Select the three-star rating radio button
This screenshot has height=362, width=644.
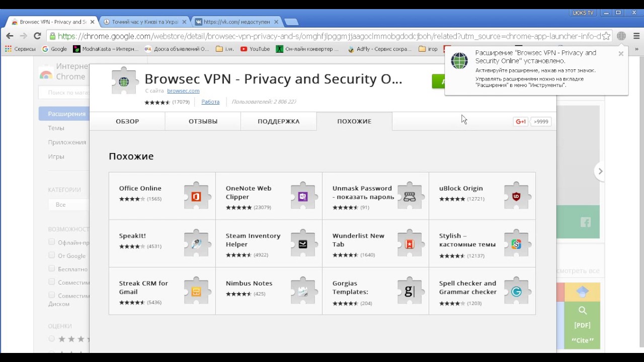(x=52, y=339)
